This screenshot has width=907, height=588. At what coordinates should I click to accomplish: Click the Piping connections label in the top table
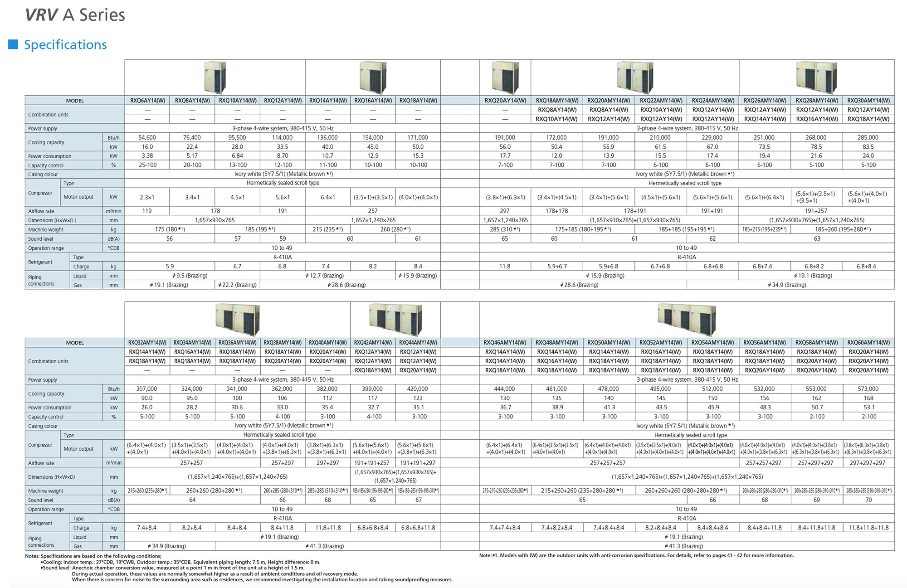(x=41, y=280)
